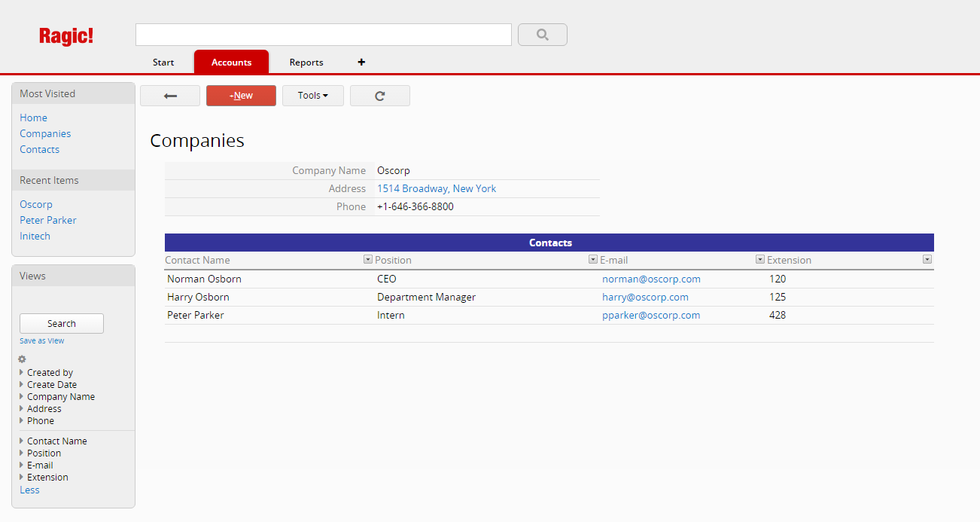Email harry@oscorp.com
This screenshot has width=980, height=522.
click(x=645, y=298)
